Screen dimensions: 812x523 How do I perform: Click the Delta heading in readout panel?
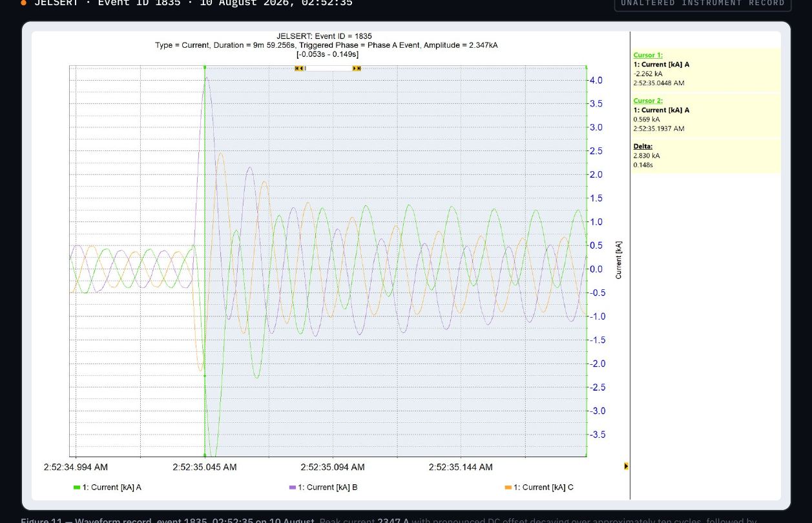[643, 147]
